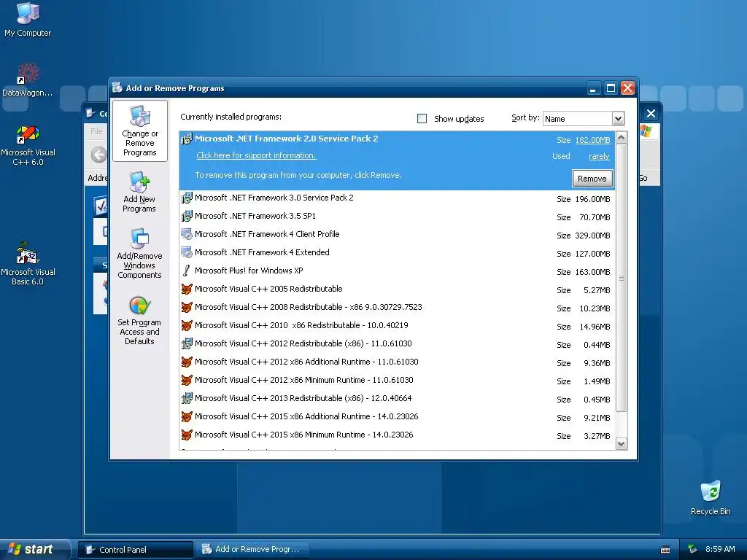The width and height of the screenshot is (747, 560).
Task: Click the taskbar clock showing 8:59 AM
Action: pyautogui.click(x=720, y=550)
